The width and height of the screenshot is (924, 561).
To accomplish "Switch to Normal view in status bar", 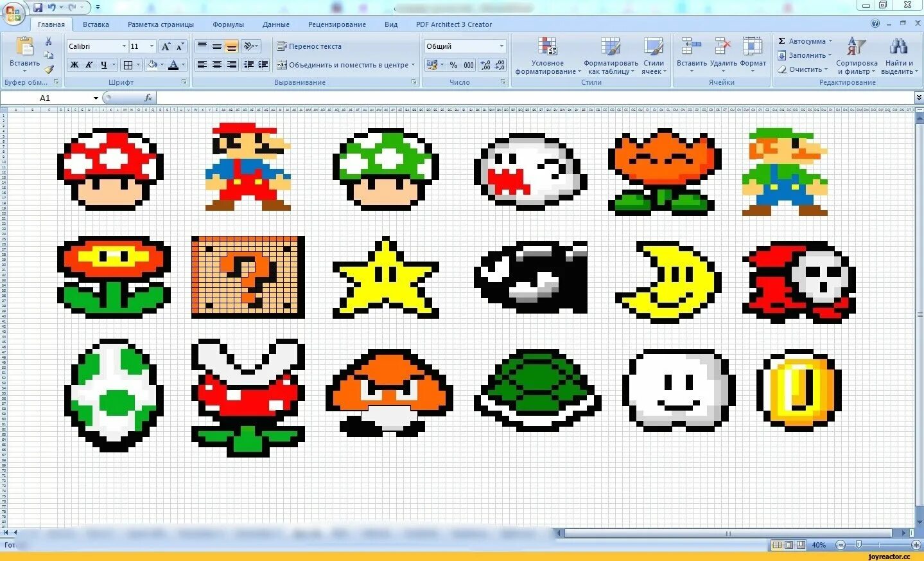I will (777, 545).
